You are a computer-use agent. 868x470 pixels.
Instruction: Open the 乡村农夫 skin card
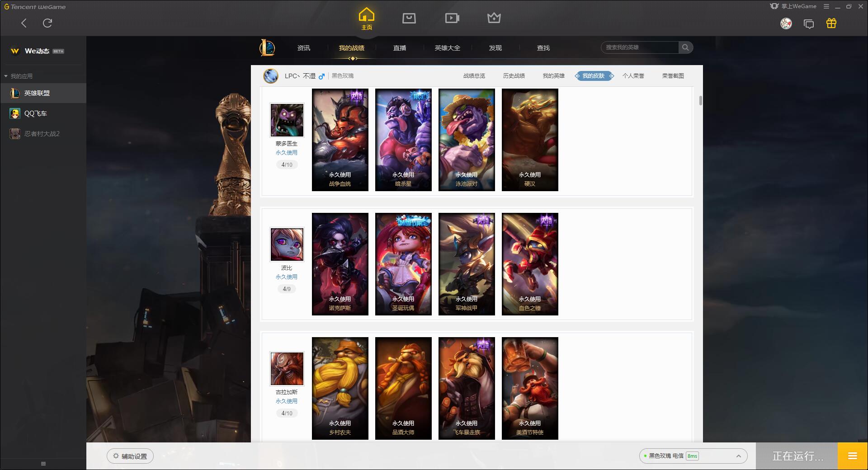(x=340, y=388)
